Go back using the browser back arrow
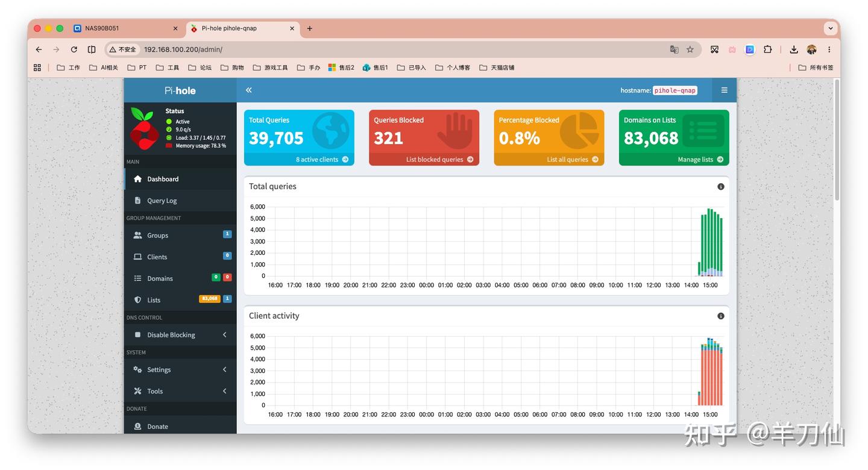Viewport: 868px width, 470px height. pos(39,49)
